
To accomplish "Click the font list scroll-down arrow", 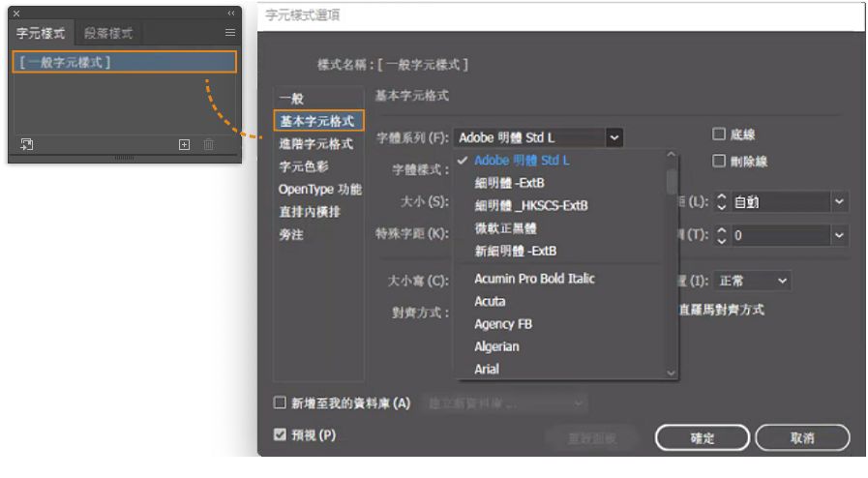I will (x=672, y=373).
